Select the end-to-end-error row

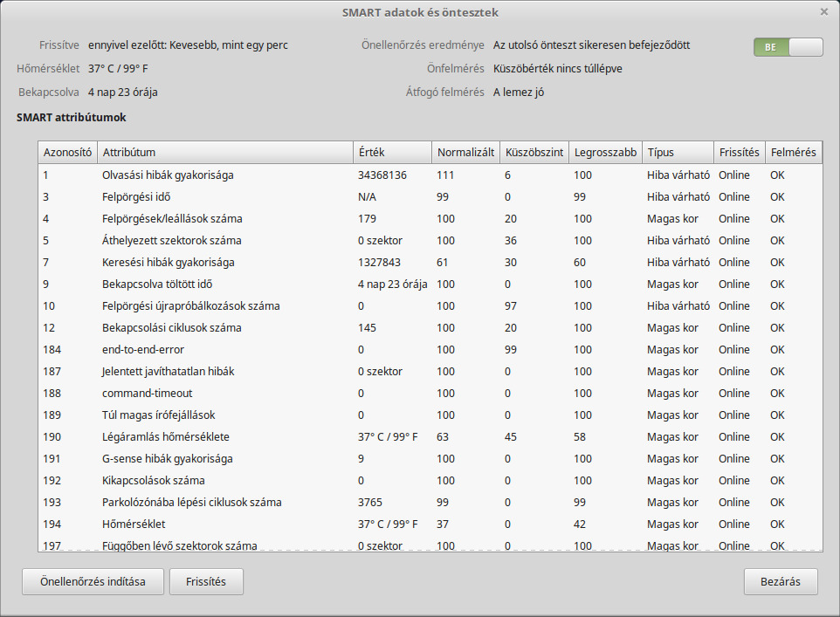[x=430, y=350]
